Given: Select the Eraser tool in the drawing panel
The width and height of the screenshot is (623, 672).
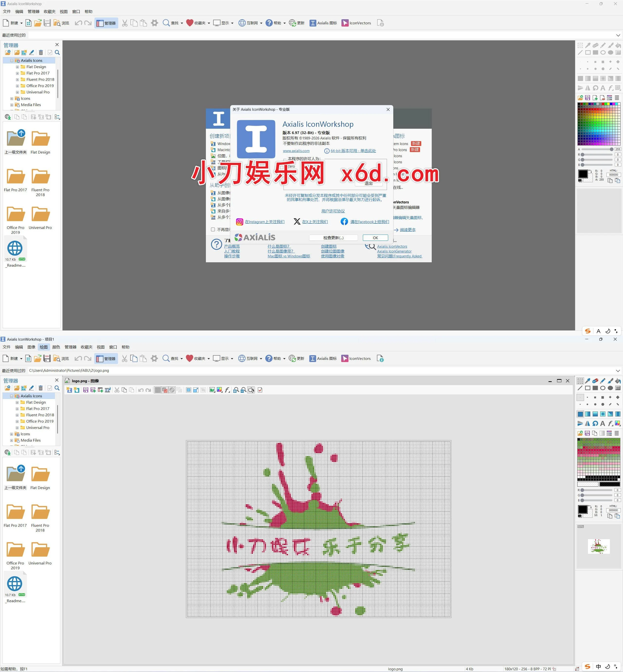Looking at the screenshot, I should 595,381.
